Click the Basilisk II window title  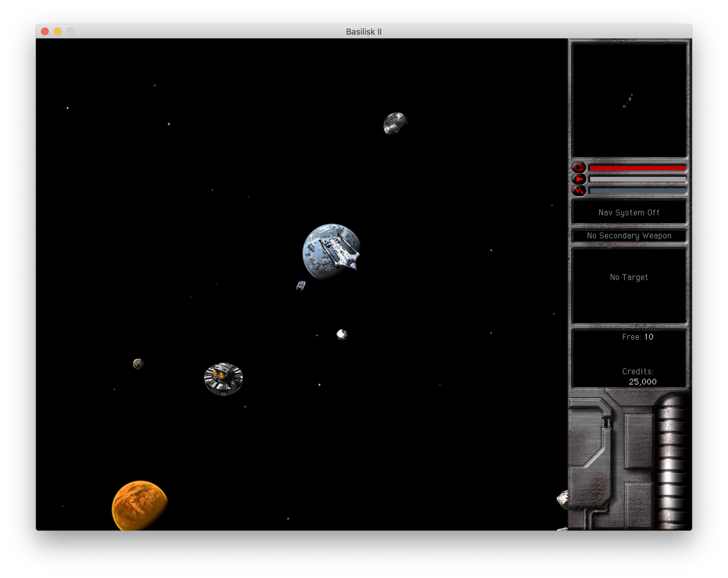pyautogui.click(x=363, y=32)
